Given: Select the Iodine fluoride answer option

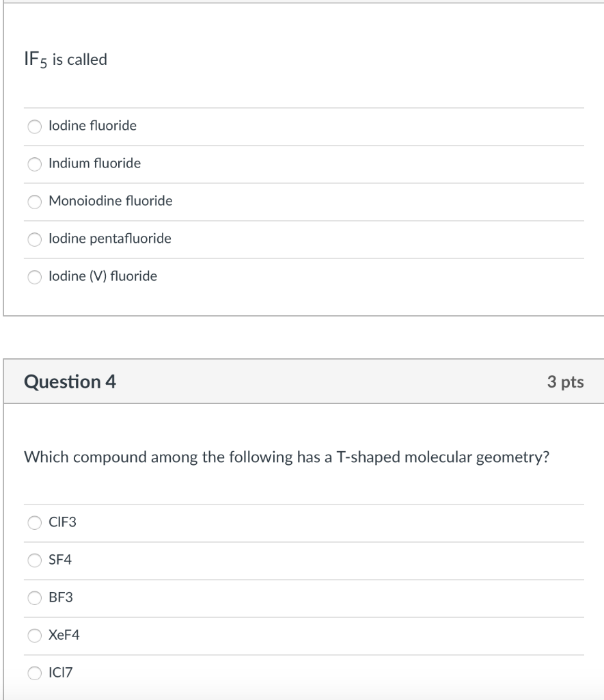Looking at the screenshot, I should tap(34, 126).
